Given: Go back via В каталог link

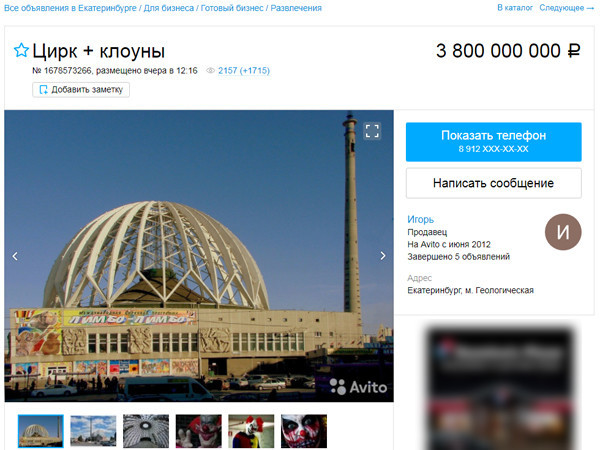Looking at the screenshot, I should click(x=515, y=8).
